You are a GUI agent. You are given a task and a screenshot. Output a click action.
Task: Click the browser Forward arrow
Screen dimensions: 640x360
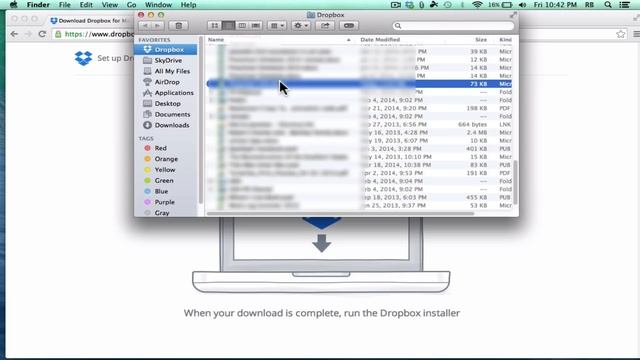[28, 34]
